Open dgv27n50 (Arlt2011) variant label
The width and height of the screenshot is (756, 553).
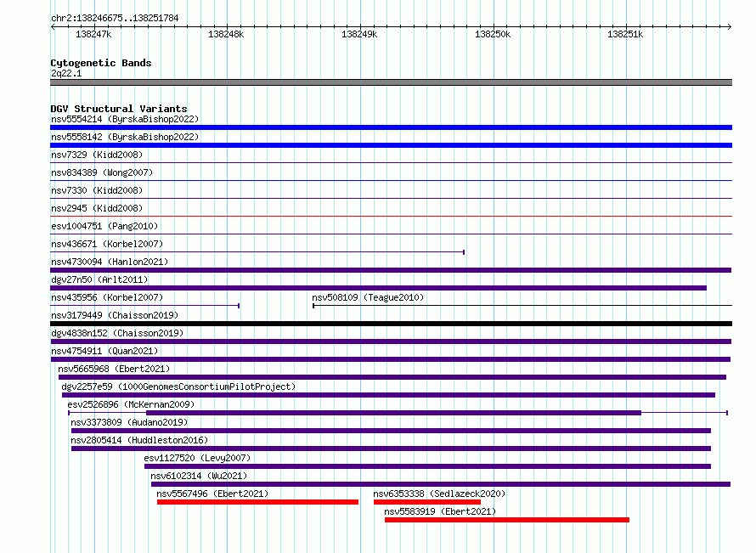point(99,279)
